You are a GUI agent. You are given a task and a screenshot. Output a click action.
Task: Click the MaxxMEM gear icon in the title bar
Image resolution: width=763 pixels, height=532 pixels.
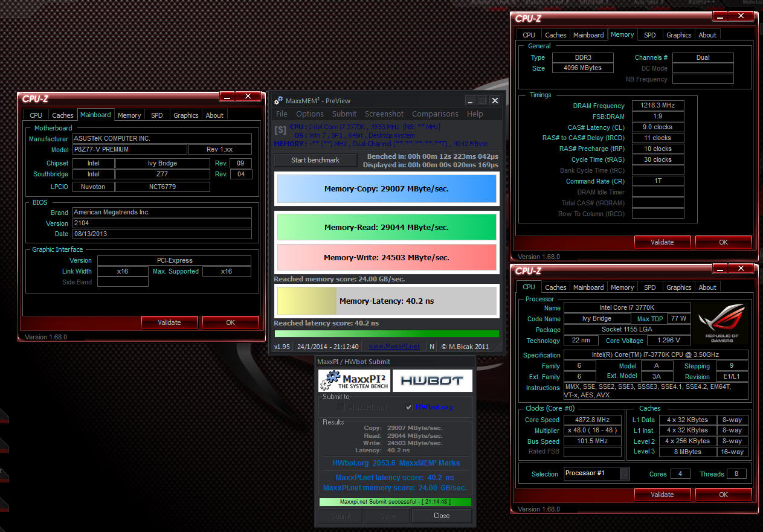coord(278,101)
